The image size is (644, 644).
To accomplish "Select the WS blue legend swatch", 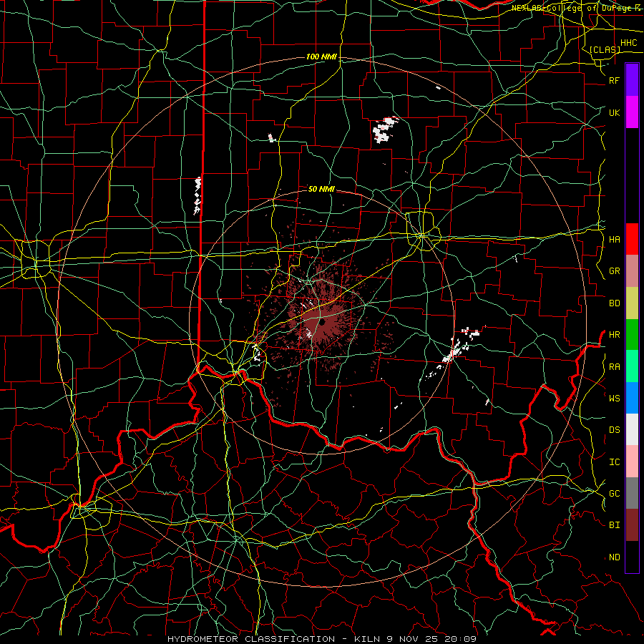I will pos(632,398).
